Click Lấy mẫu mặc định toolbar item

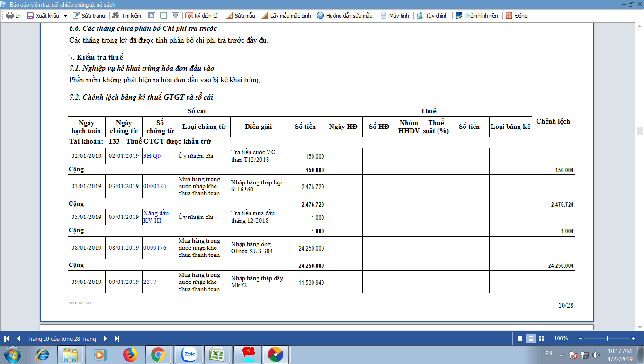[286, 16]
